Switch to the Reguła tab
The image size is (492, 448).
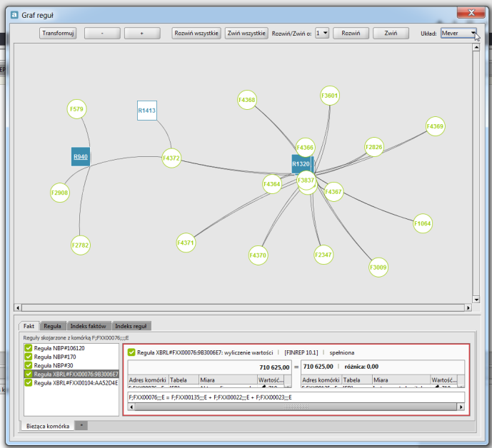point(52,326)
